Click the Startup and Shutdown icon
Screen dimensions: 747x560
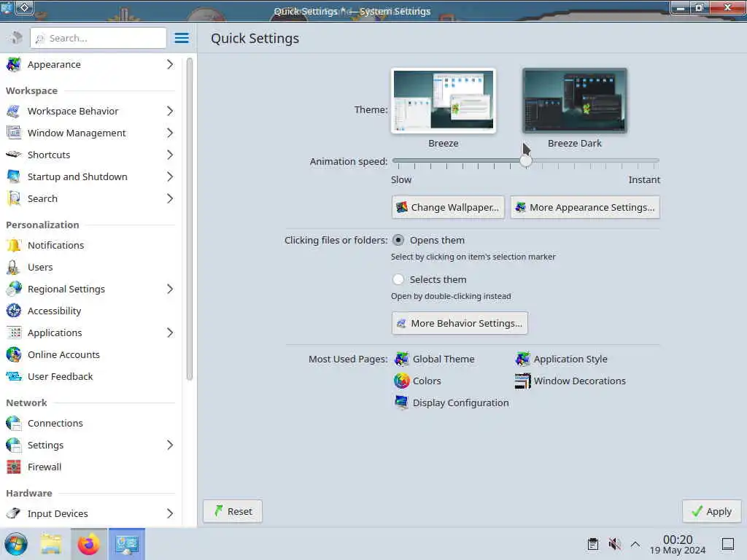[14, 176]
